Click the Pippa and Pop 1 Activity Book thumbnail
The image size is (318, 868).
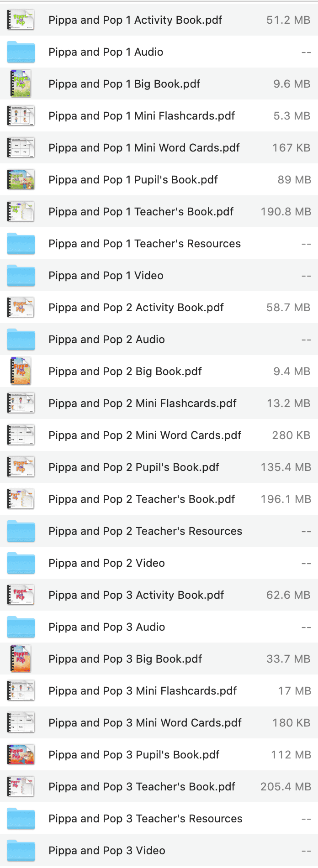[x=20, y=20]
